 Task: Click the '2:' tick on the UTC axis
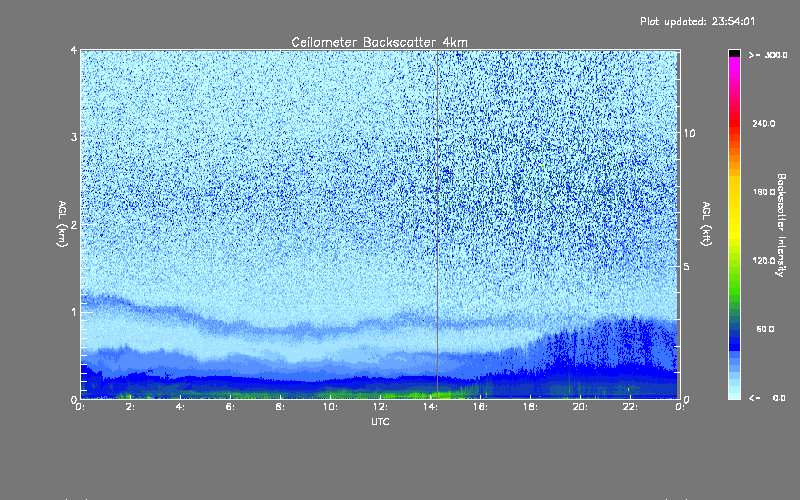tap(130, 407)
